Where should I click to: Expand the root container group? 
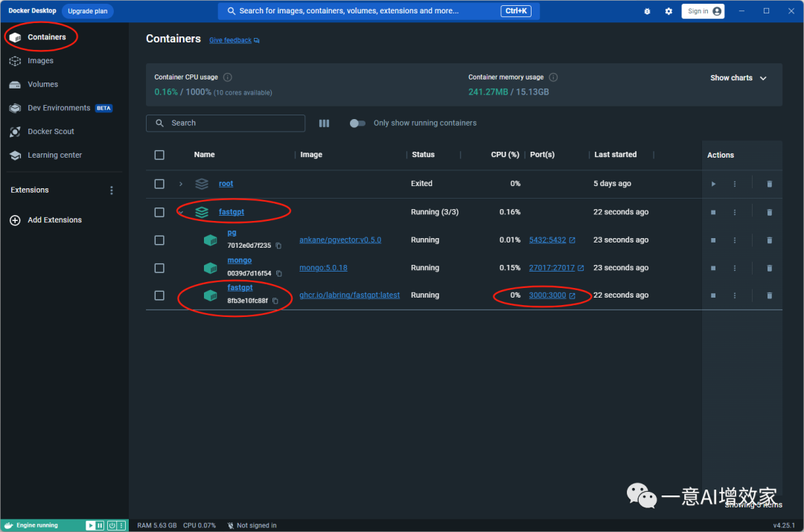coord(180,184)
